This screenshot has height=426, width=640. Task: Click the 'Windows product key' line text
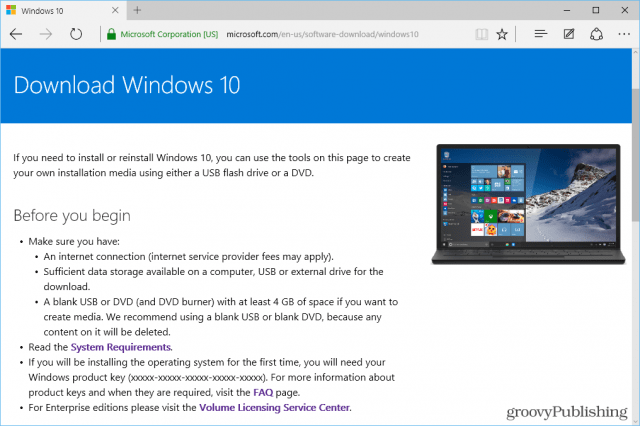211,377
